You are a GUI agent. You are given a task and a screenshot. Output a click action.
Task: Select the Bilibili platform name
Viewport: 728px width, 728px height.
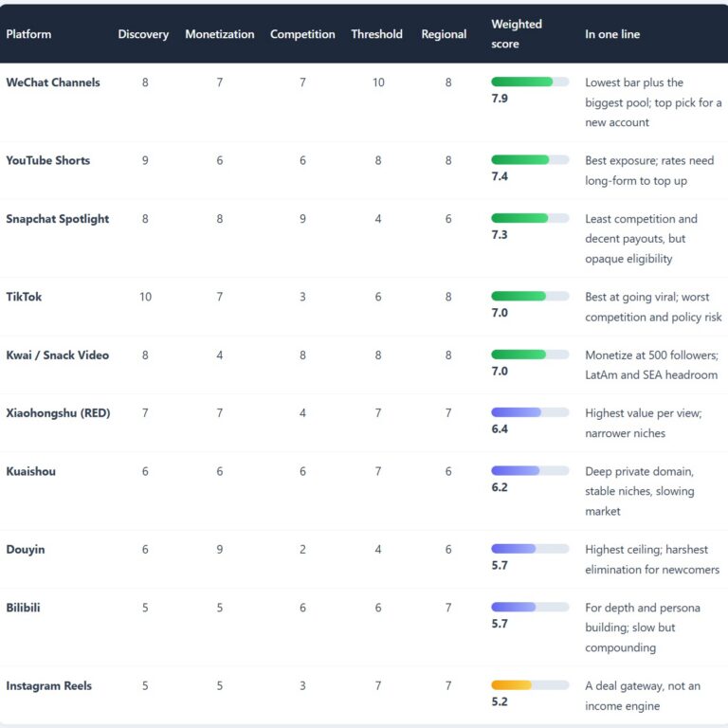tap(23, 608)
